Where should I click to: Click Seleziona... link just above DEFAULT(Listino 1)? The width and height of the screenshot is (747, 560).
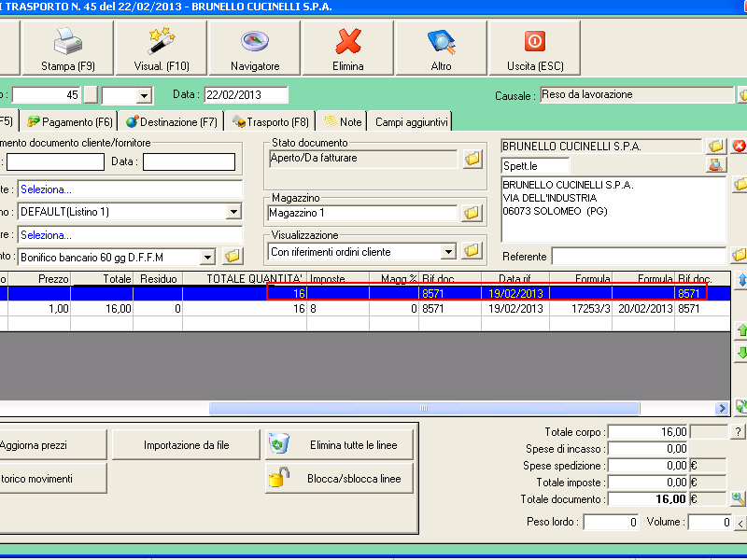click(x=46, y=189)
